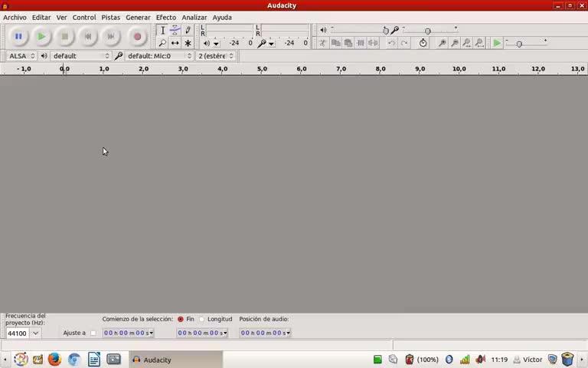This screenshot has height=368, width=588.
Task: Click the Stop transport button
Action: 64,37
